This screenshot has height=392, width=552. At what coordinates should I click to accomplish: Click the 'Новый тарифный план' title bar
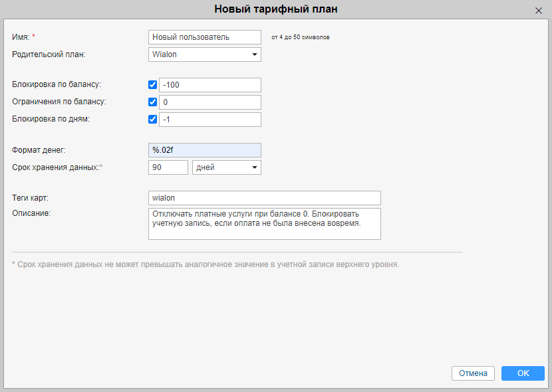point(275,9)
